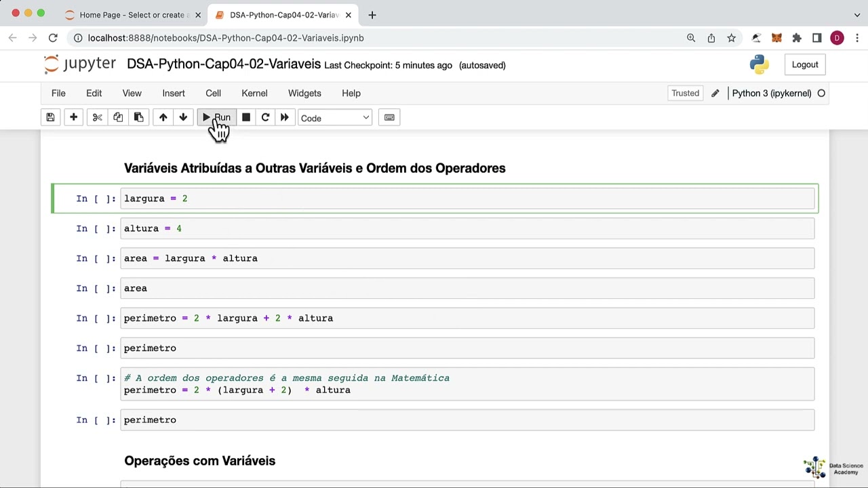Open the Cell menu

pyautogui.click(x=213, y=94)
